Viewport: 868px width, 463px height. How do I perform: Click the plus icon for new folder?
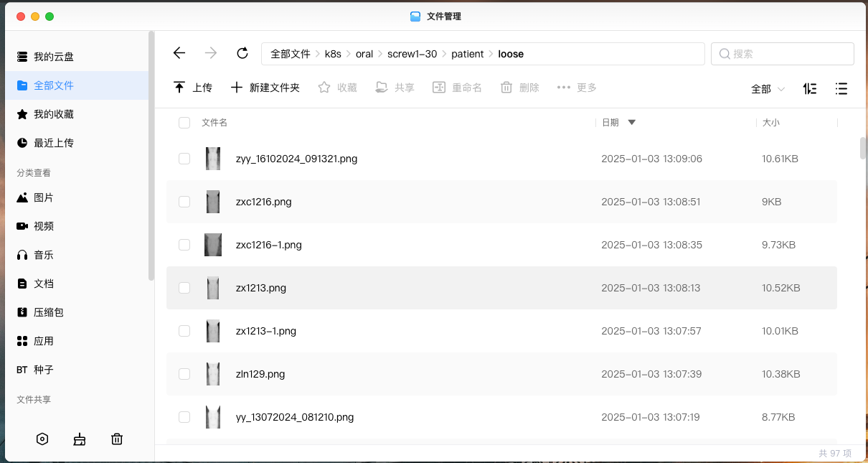pyautogui.click(x=237, y=88)
